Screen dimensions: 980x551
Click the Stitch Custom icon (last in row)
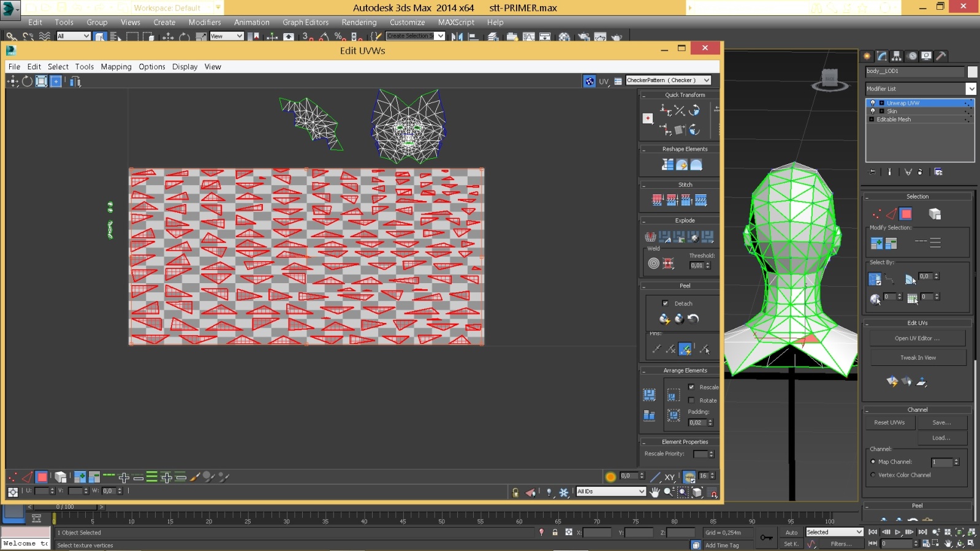pos(701,200)
